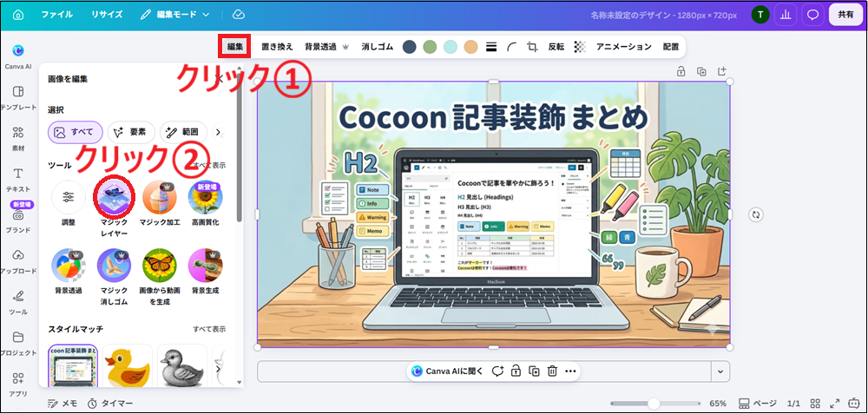Screen dimensions: 868x414
Task: Pick the tan orange color swatch
Action: pyautogui.click(x=470, y=47)
